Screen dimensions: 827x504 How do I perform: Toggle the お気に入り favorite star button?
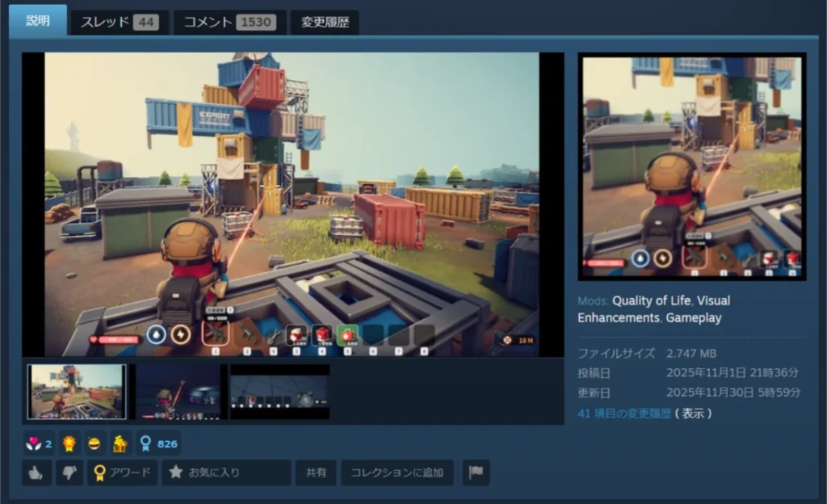[x=226, y=473]
